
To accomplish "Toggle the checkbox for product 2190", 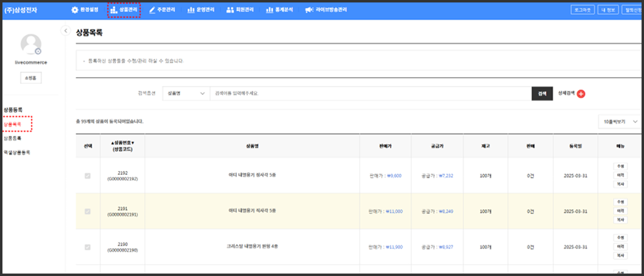I will (88, 247).
